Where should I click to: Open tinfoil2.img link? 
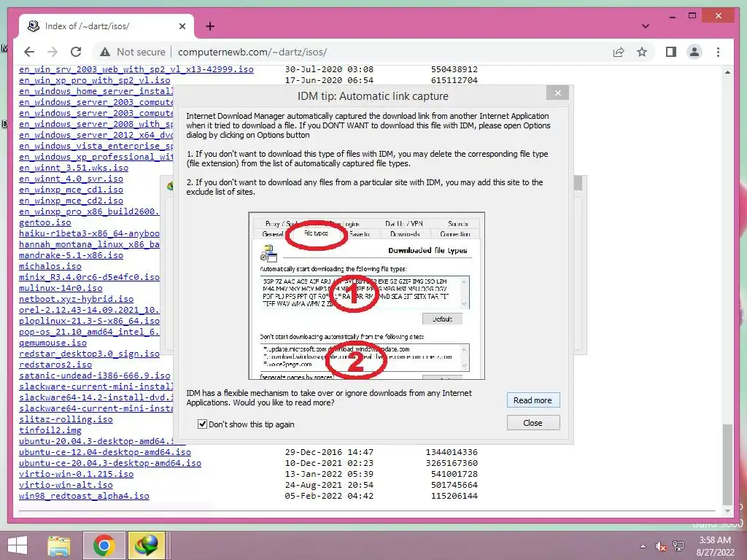50,430
